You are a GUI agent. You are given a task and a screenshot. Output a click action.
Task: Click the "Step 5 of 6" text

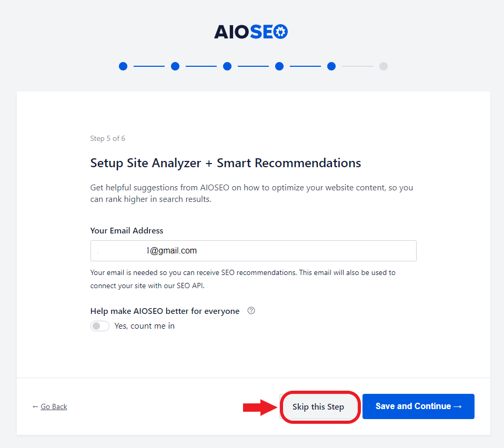[108, 138]
